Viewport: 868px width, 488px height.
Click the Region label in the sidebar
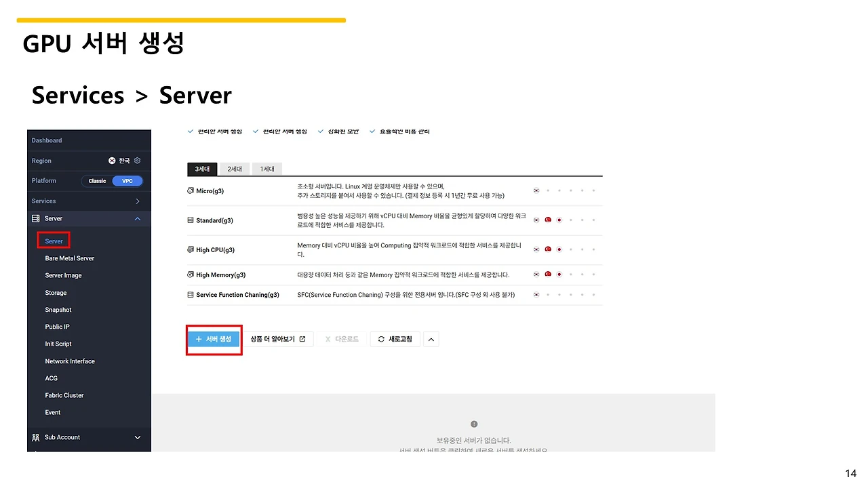(41, 161)
